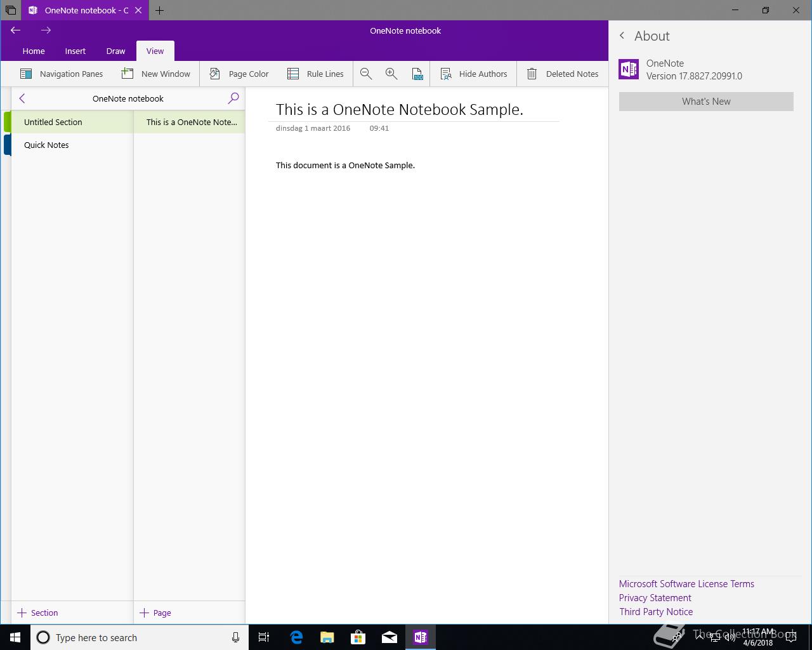Launch Microsoft Edge from taskbar
Image resolution: width=812 pixels, height=650 pixels.
click(296, 637)
